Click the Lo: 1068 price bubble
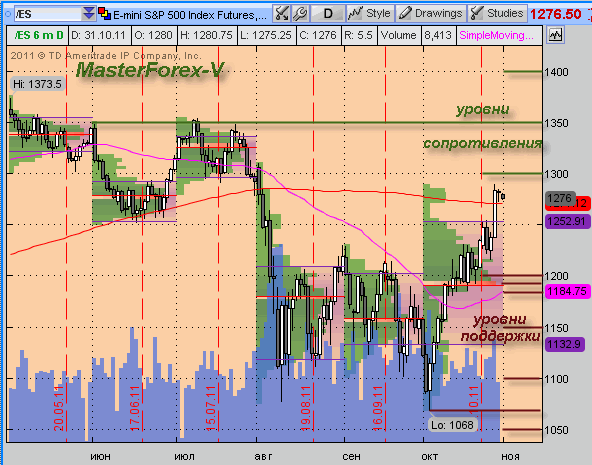Screen dimensions: 592x465 453,425
